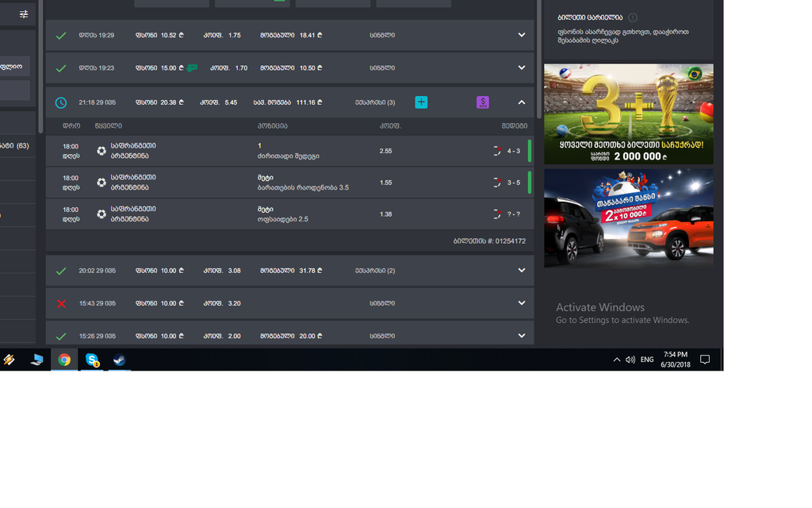This screenshot has width=812, height=508.
Task: Click ENG language indicator in taskbar
Action: [647, 360]
